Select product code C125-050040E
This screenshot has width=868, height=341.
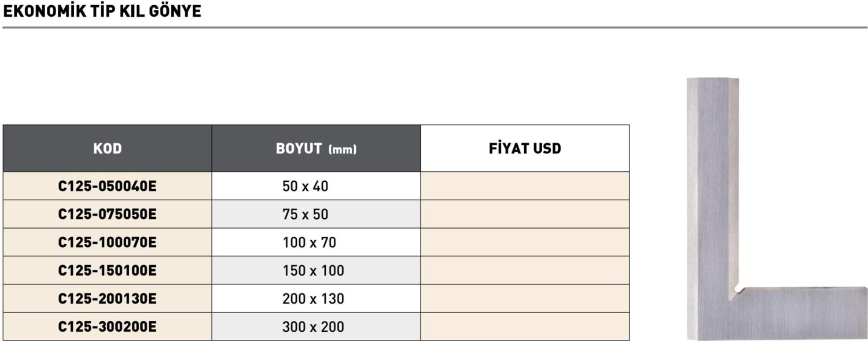point(108,186)
